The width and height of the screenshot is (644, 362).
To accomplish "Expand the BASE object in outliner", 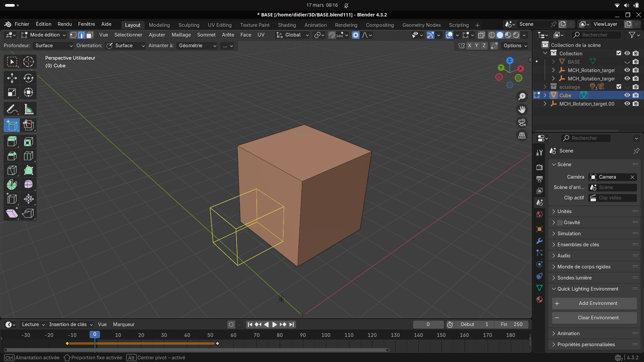I will click(x=553, y=62).
